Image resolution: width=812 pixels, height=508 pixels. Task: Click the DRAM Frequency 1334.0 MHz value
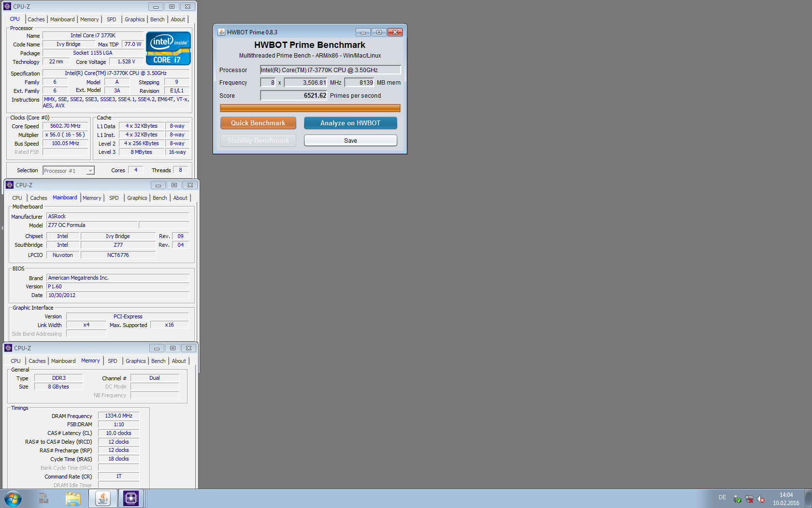(x=119, y=416)
